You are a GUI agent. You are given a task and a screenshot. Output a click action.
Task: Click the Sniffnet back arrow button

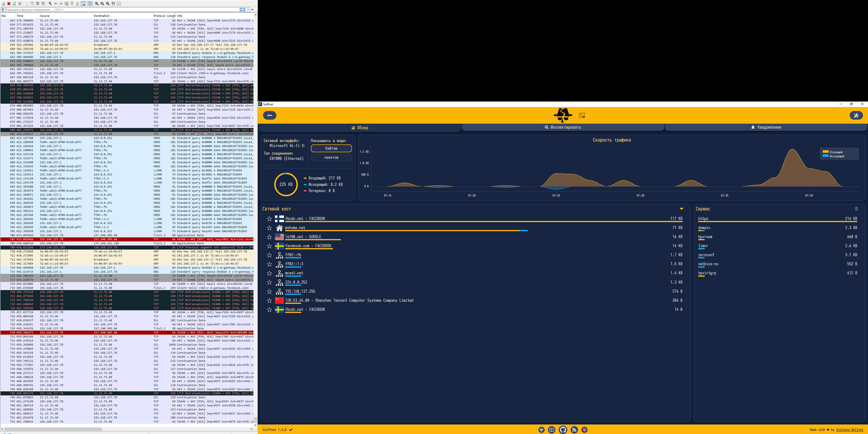270,115
